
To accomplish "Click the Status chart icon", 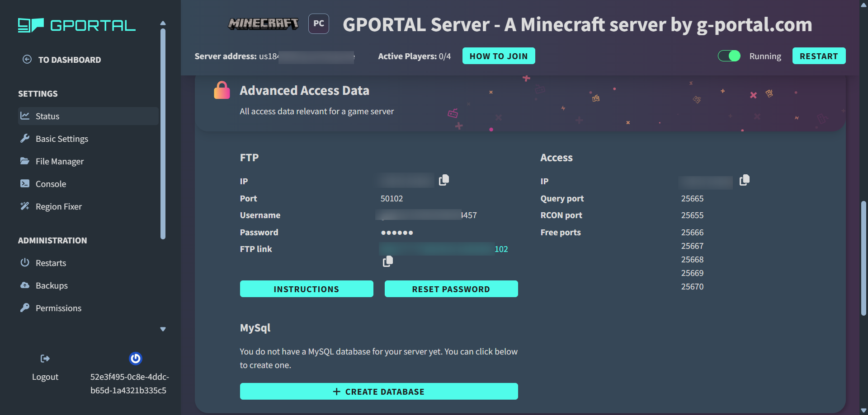I will click(25, 116).
